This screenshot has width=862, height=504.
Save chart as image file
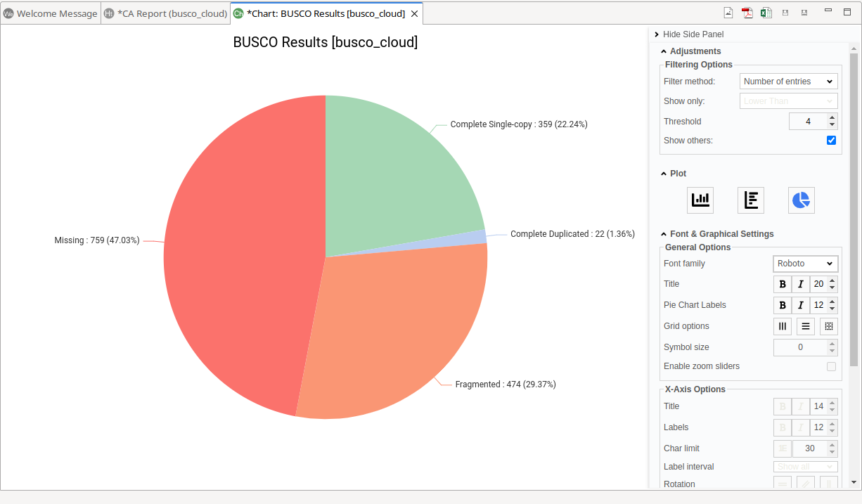pos(729,13)
